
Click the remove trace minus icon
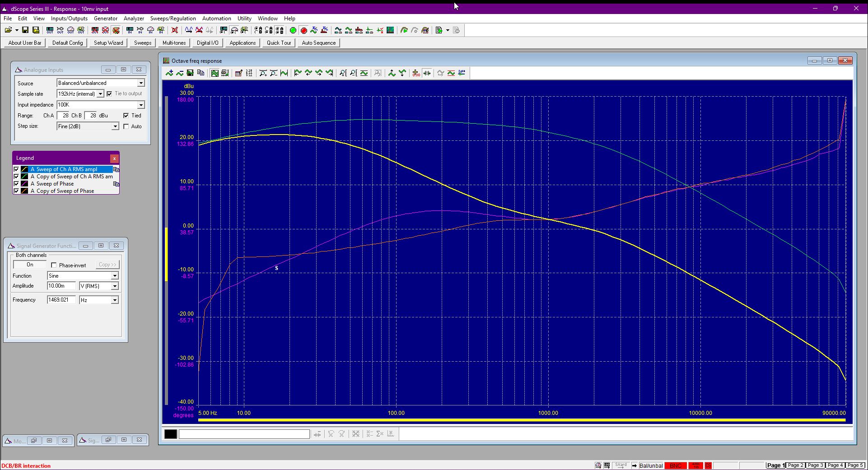tap(180, 73)
